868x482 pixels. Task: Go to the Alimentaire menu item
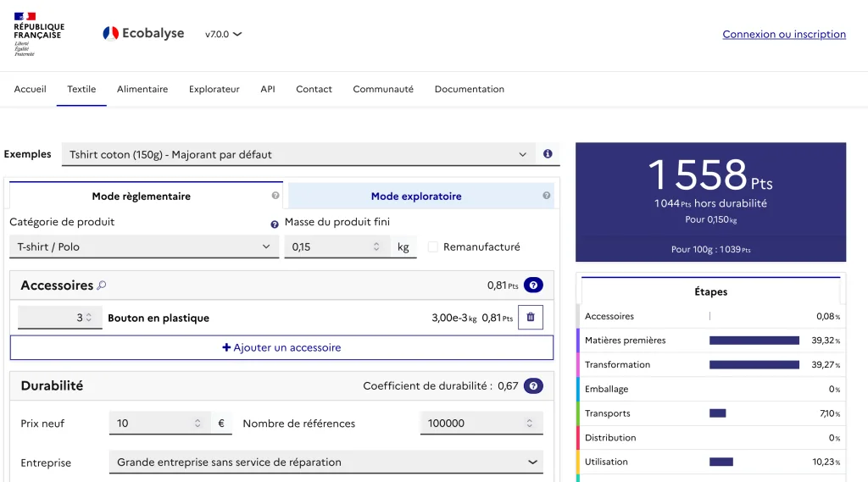pos(142,89)
